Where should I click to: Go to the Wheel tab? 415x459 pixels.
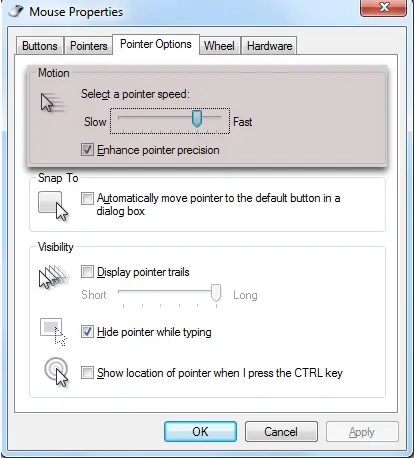tap(219, 46)
